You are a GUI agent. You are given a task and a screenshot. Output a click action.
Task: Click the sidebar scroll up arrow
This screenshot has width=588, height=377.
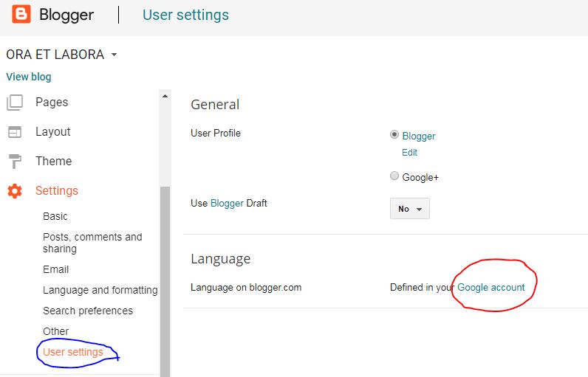pos(165,96)
